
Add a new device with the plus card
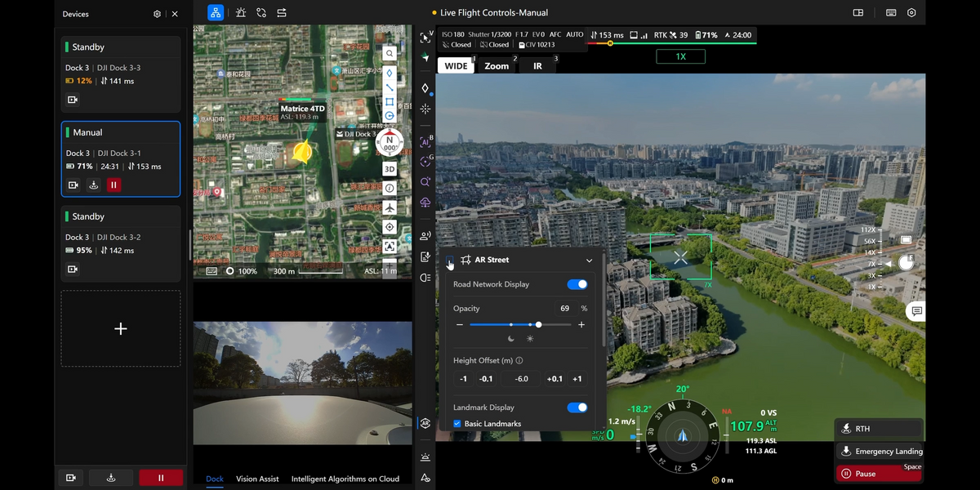(121, 328)
